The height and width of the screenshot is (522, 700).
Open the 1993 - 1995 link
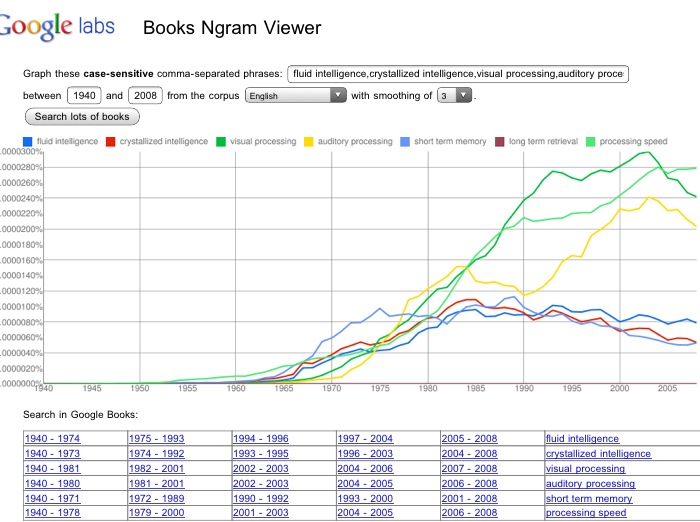261,454
